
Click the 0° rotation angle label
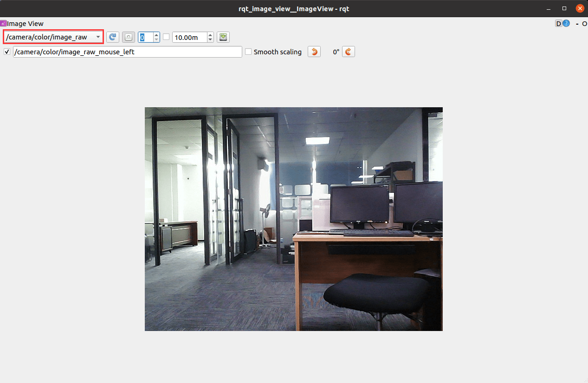pyautogui.click(x=336, y=52)
